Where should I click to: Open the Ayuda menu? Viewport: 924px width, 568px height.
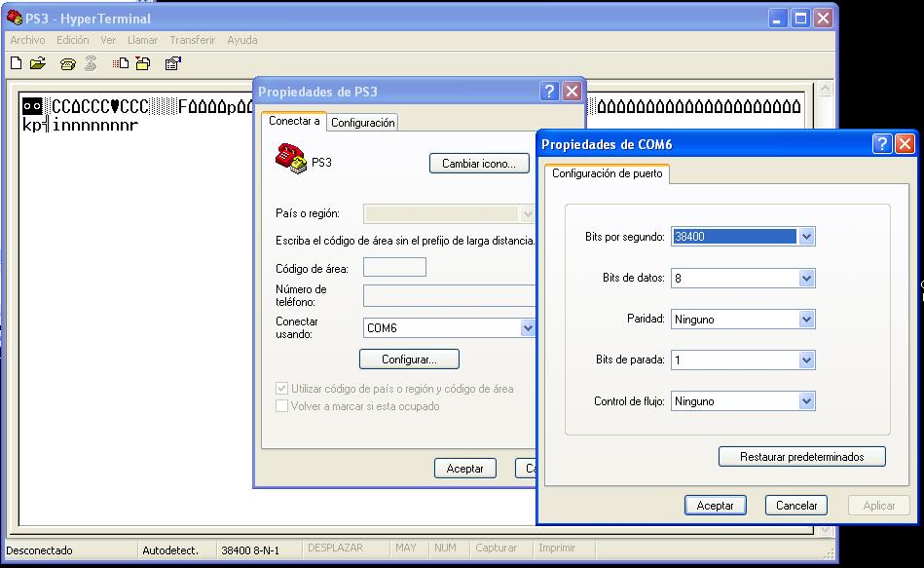pos(242,40)
